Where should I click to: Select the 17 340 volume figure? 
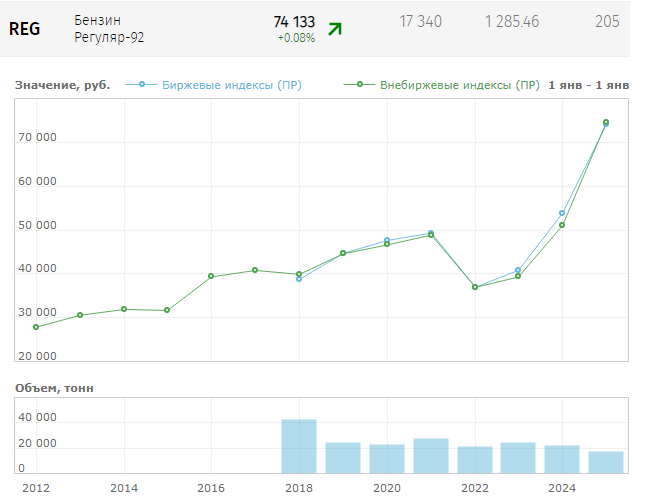tap(420, 21)
